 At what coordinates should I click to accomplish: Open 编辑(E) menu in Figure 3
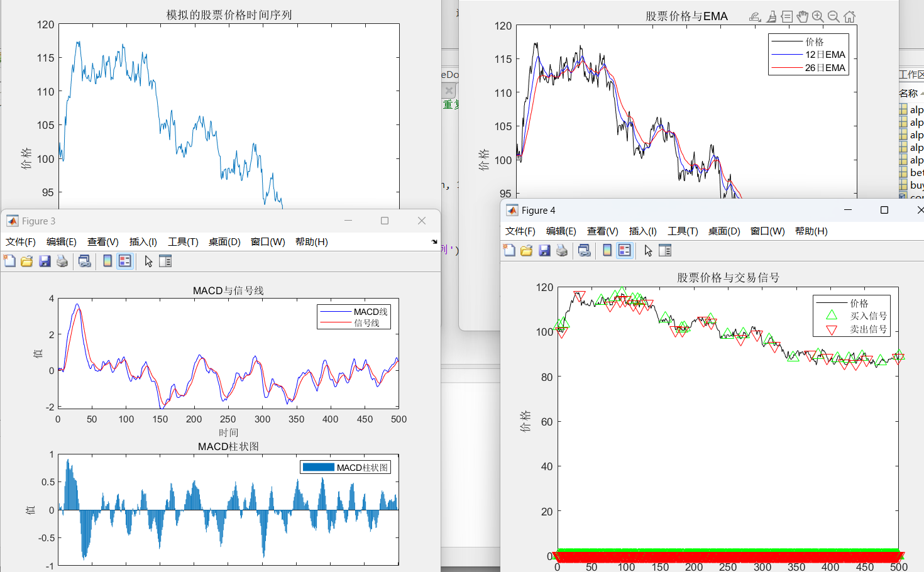click(62, 242)
